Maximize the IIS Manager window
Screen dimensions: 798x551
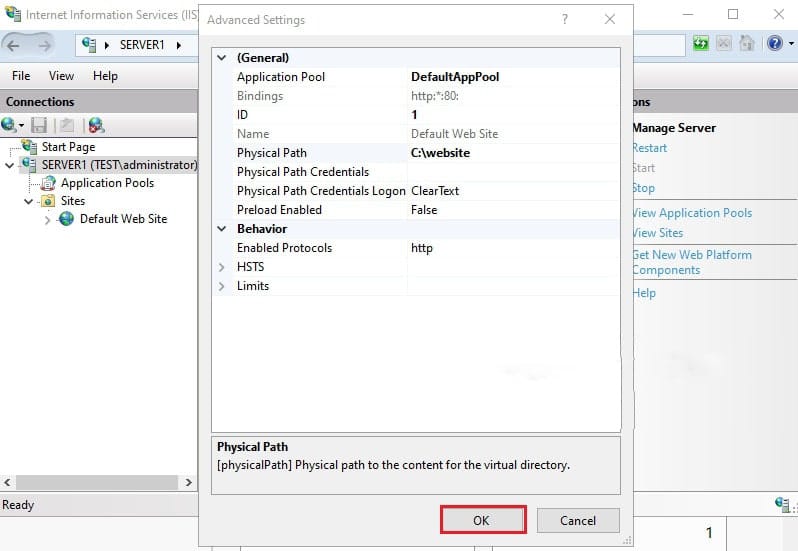(x=733, y=14)
